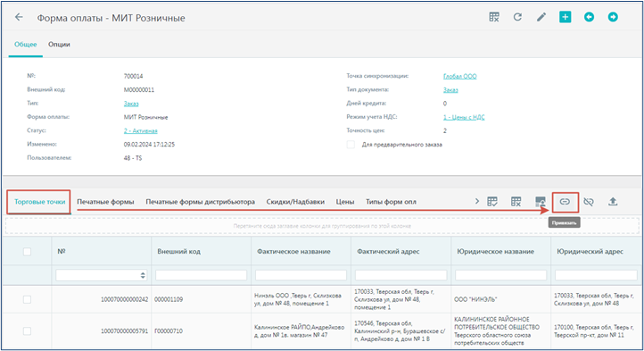Screen dimensions: 644x351
Task: Open the Типы форм опл tab
Action: 391,202
